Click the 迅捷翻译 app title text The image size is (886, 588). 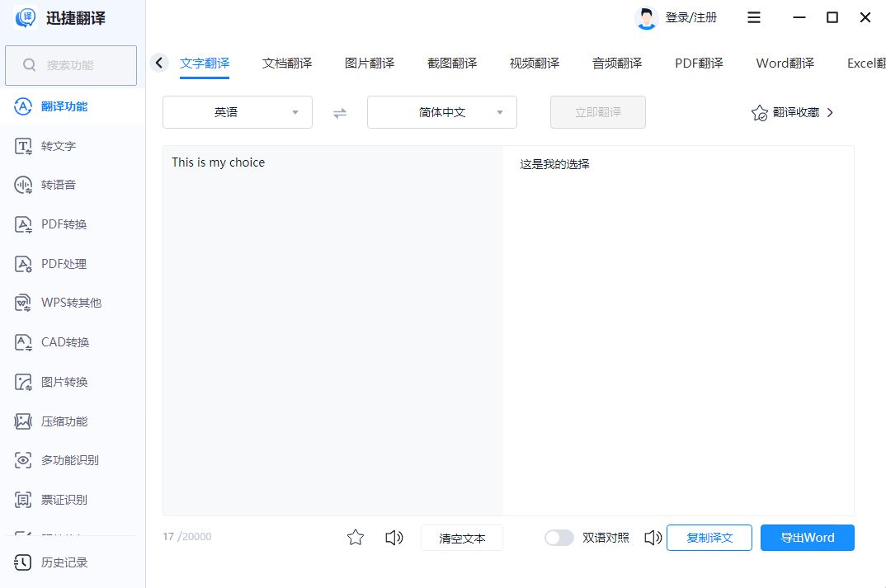[76, 18]
